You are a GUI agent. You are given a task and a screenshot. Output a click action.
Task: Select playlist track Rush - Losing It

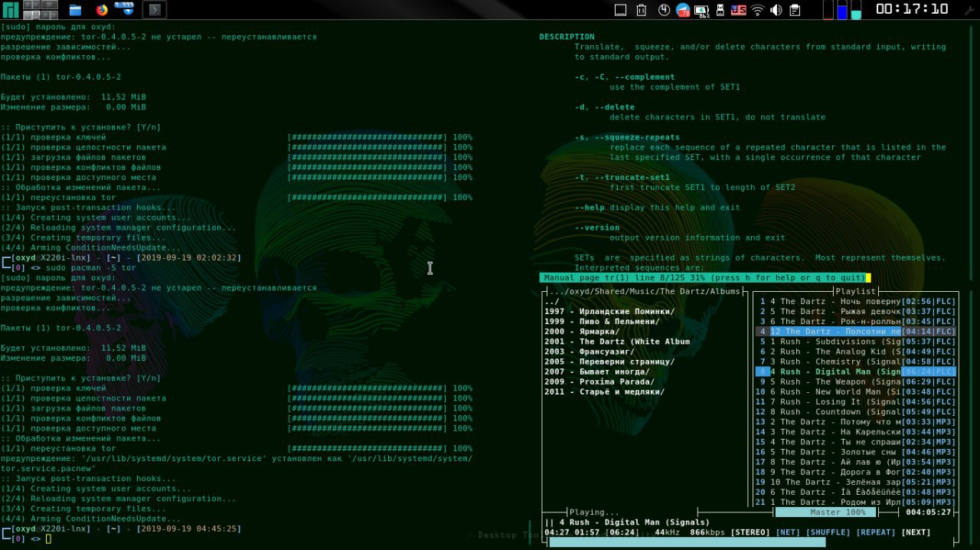click(x=856, y=401)
